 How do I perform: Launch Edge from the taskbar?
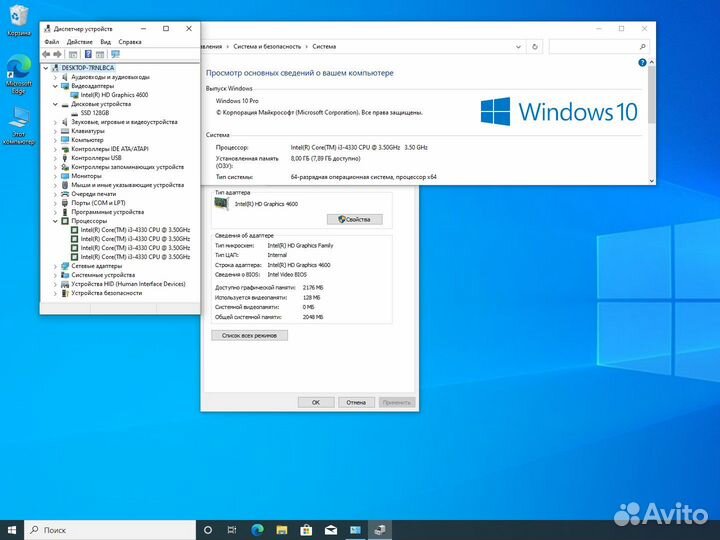point(257,530)
